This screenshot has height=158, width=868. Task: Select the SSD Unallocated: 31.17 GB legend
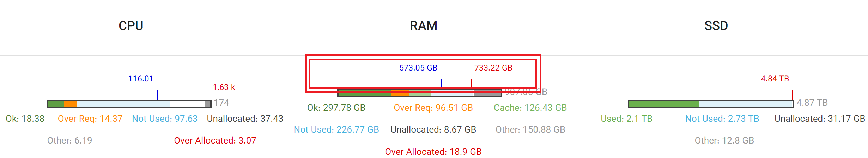coord(820,119)
